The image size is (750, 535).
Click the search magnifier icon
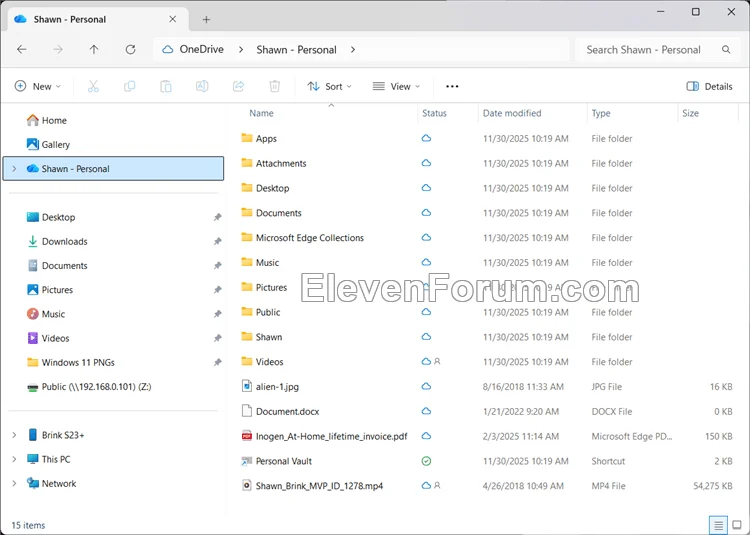click(x=726, y=50)
